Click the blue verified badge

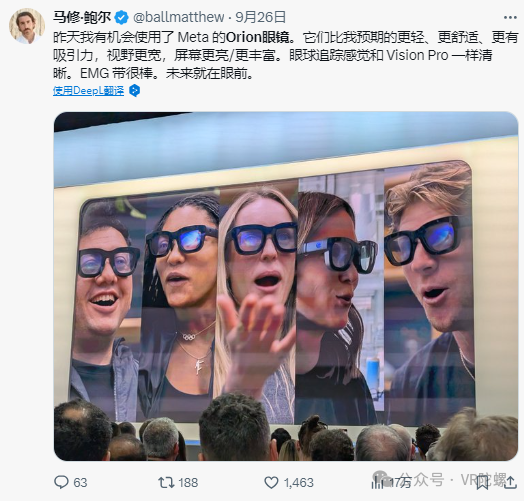coord(121,17)
